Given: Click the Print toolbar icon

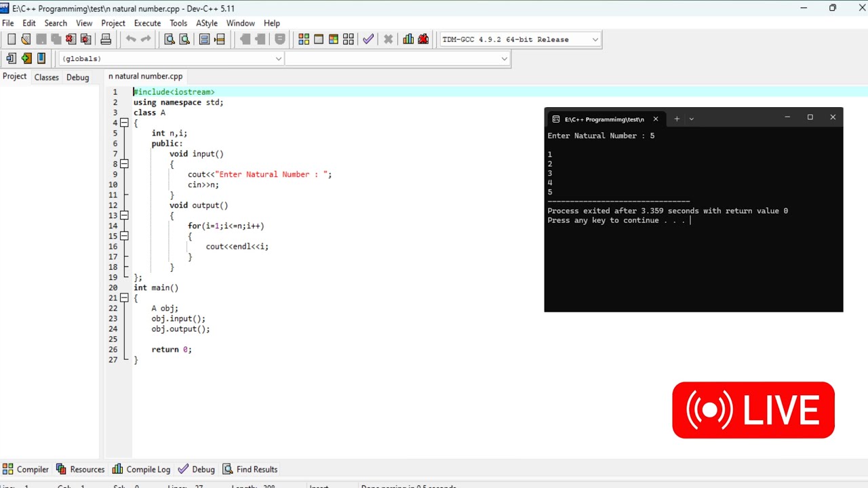Looking at the screenshot, I should coord(106,39).
